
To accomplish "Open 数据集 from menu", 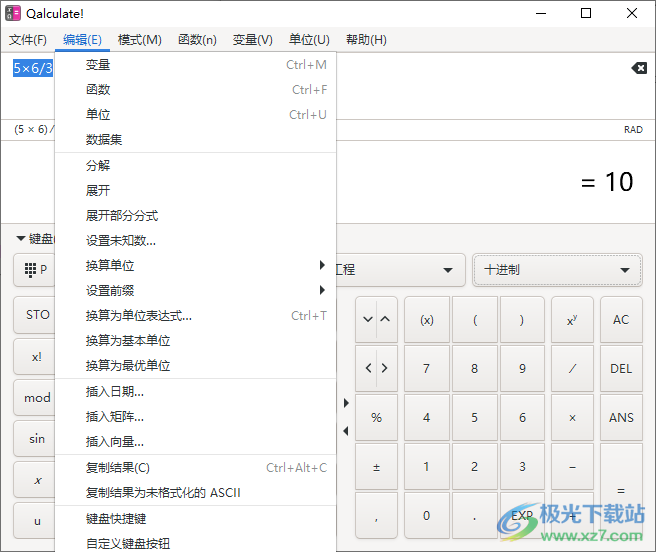I will [x=196, y=139].
